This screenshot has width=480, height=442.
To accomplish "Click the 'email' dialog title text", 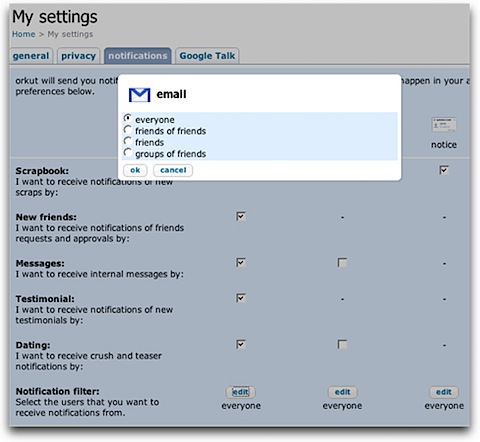I will tap(171, 94).
